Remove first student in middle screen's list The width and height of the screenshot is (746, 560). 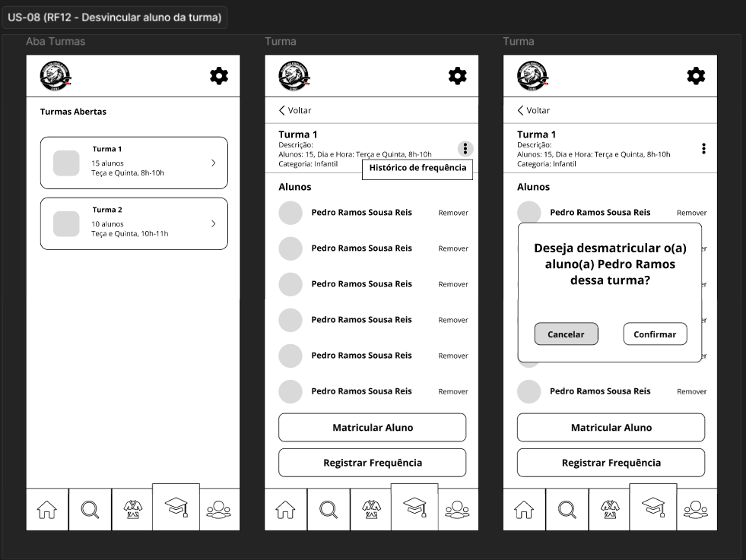(x=453, y=213)
